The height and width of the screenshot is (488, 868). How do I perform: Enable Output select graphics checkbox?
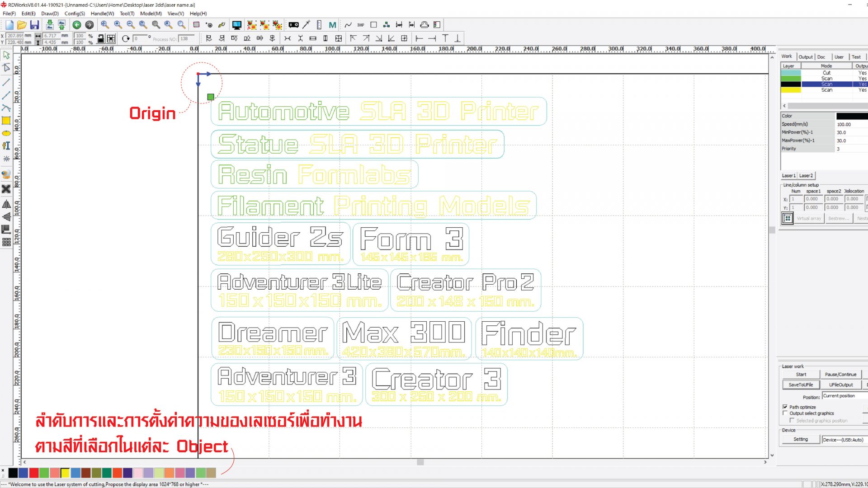click(785, 413)
